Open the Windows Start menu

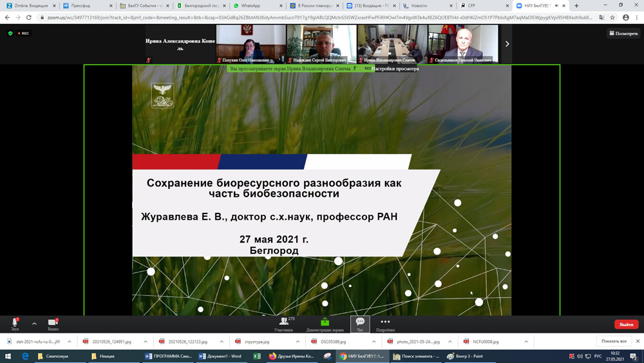(8, 356)
